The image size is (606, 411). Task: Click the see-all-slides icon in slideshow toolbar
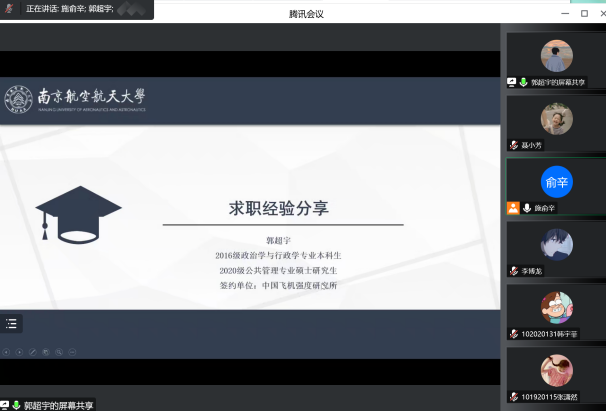pyautogui.click(x=46, y=352)
